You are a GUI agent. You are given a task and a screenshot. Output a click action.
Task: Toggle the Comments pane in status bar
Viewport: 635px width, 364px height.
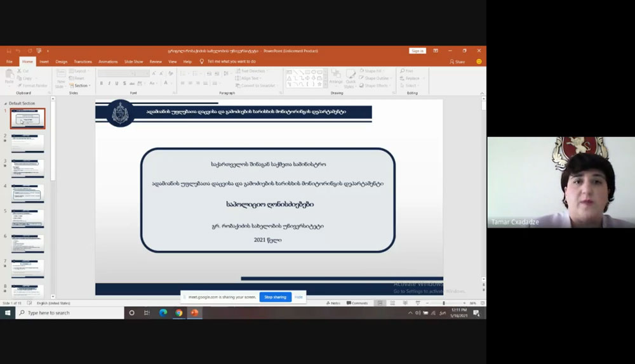(x=357, y=303)
